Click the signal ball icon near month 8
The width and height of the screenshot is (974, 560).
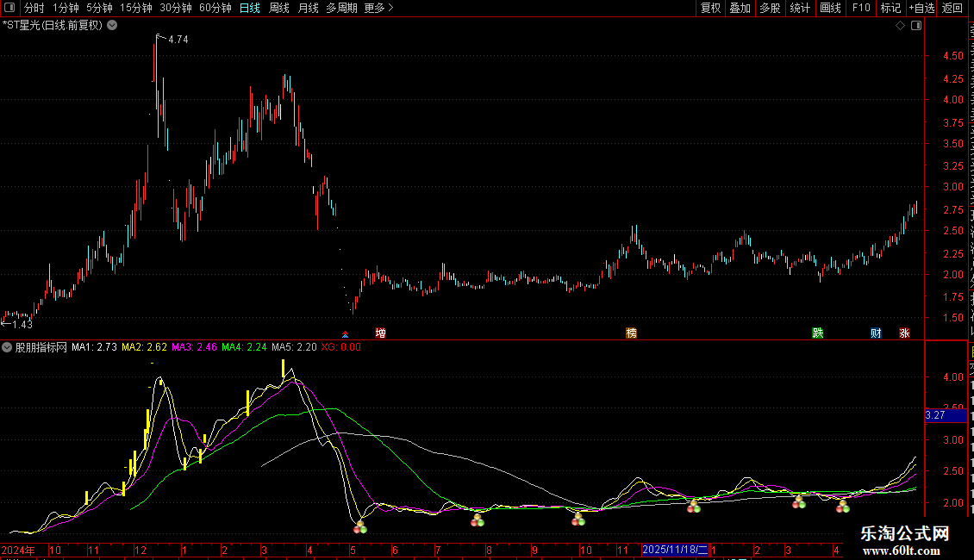pyautogui.click(x=477, y=520)
